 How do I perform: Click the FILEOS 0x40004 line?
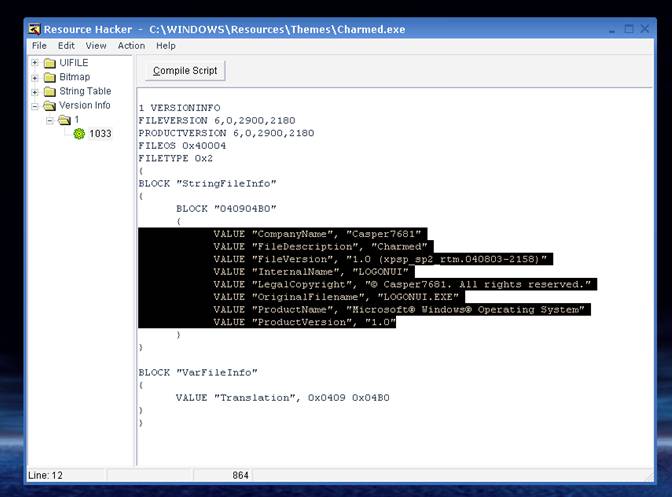point(182,146)
